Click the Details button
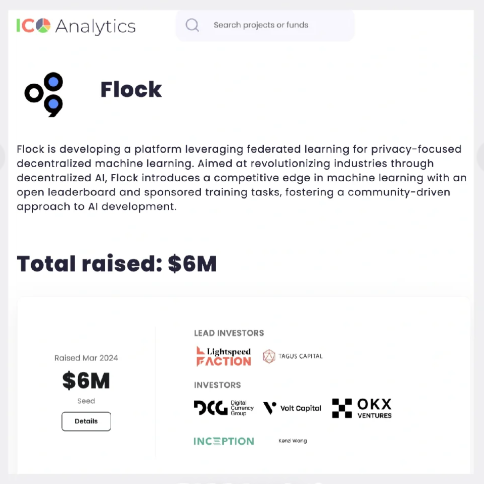484x484 pixels. click(x=86, y=421)
